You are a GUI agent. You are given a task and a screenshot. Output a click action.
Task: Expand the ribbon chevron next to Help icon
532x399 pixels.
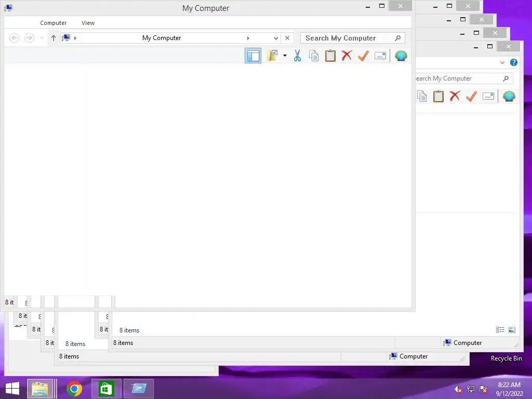click(502, 62)
